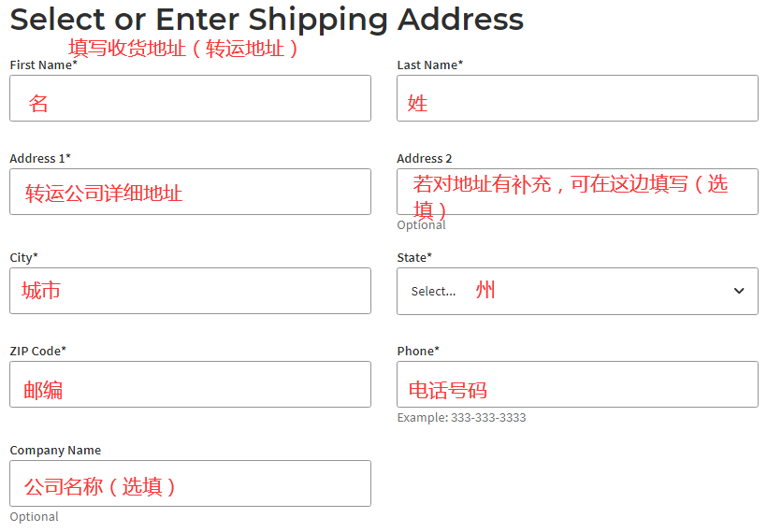
Task: Focus the ZIP Code input field
Action: [190, 384]
